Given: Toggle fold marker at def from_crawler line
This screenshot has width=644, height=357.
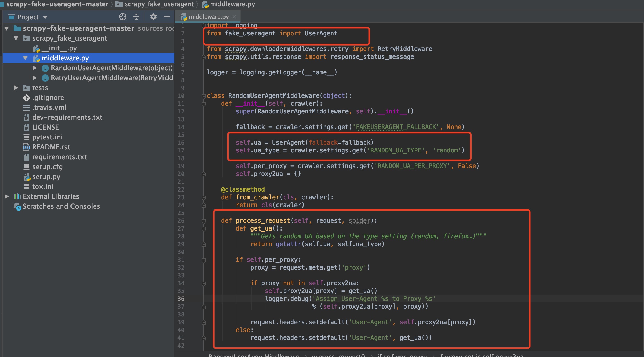Looking at the screenshot, I should [204, 197].
